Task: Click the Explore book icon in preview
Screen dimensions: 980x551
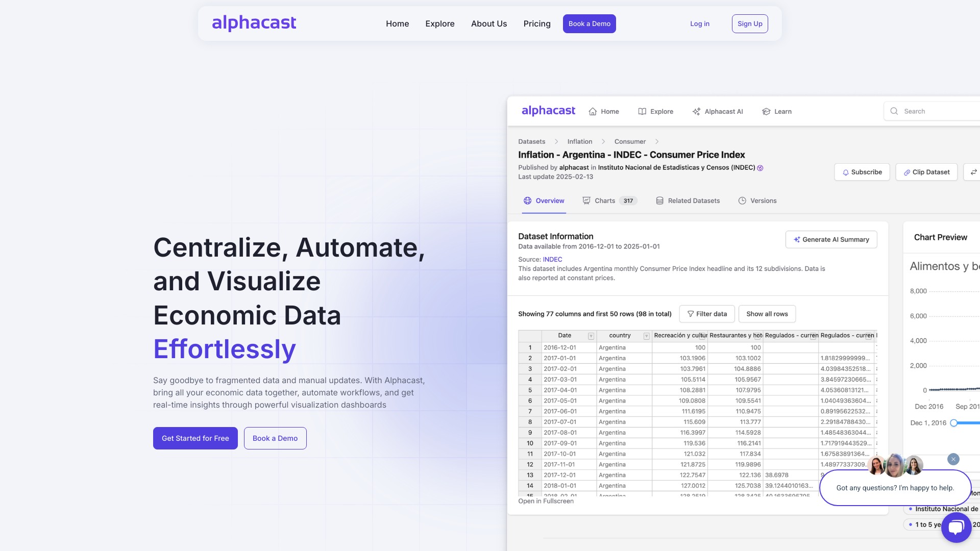Action: [x=642, y=112]
